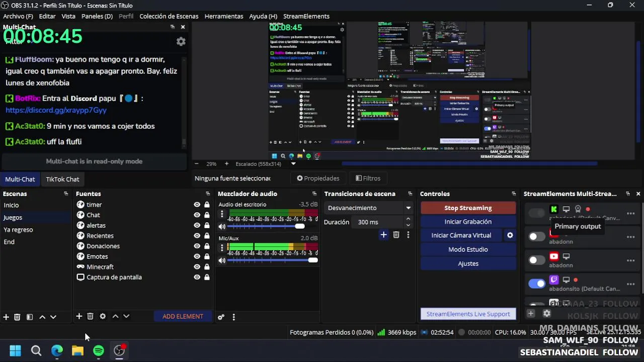This screenshot has width=644, height=362.
Task: Delete selected scene with trash icon
Action: (x=17, y=317)
